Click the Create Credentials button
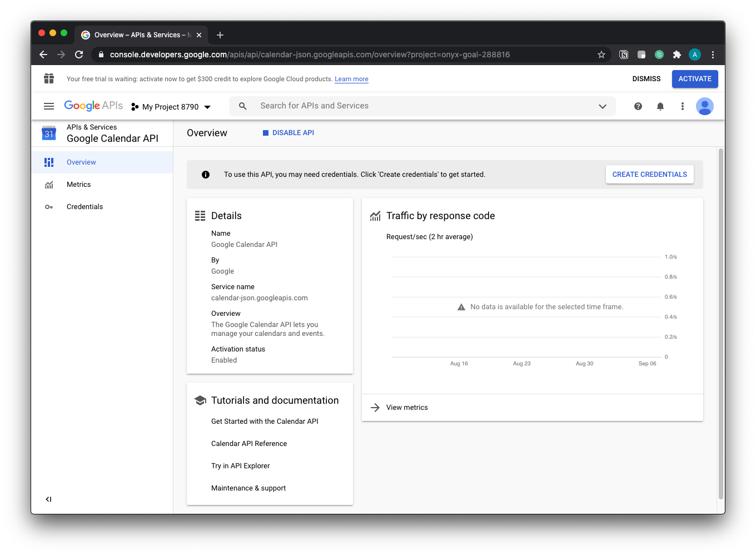 (x=649, y=175)
